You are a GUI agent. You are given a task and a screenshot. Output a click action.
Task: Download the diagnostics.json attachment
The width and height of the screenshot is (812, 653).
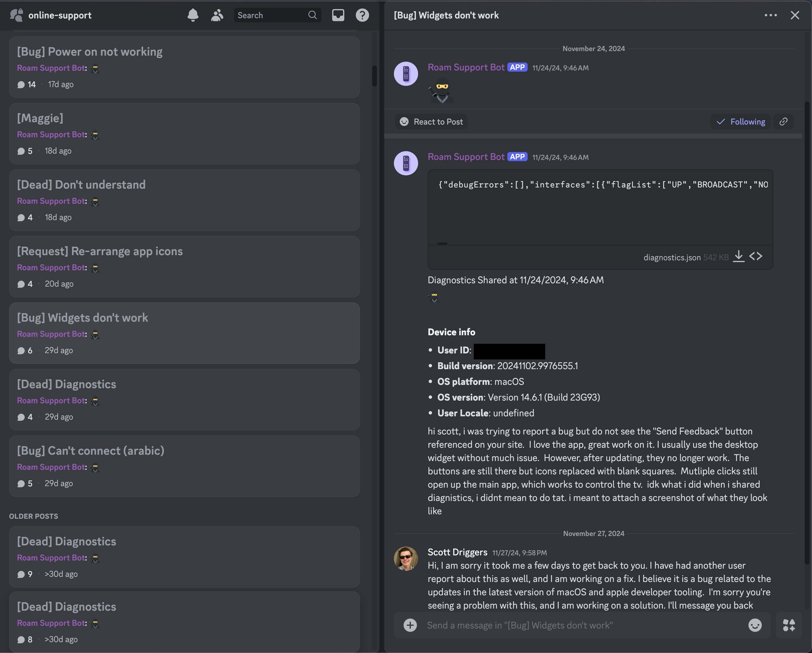coord(738,256)
